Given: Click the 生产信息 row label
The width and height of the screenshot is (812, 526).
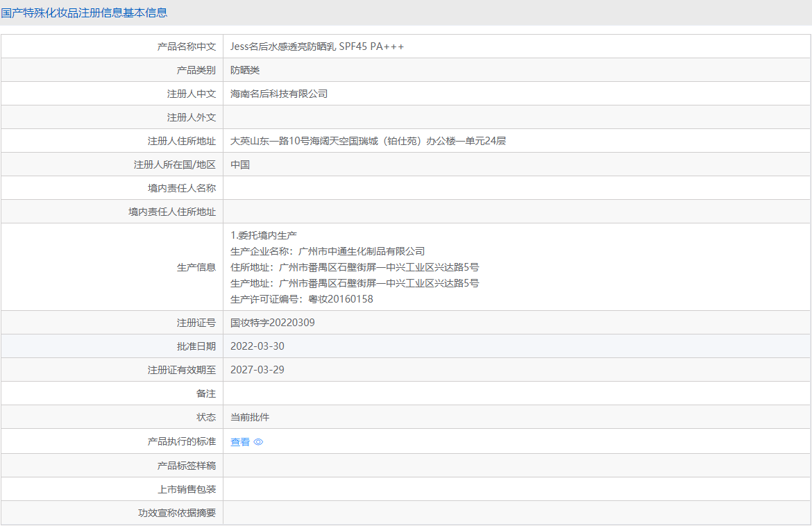Looking at the screenshot, I should pos(196,267).
